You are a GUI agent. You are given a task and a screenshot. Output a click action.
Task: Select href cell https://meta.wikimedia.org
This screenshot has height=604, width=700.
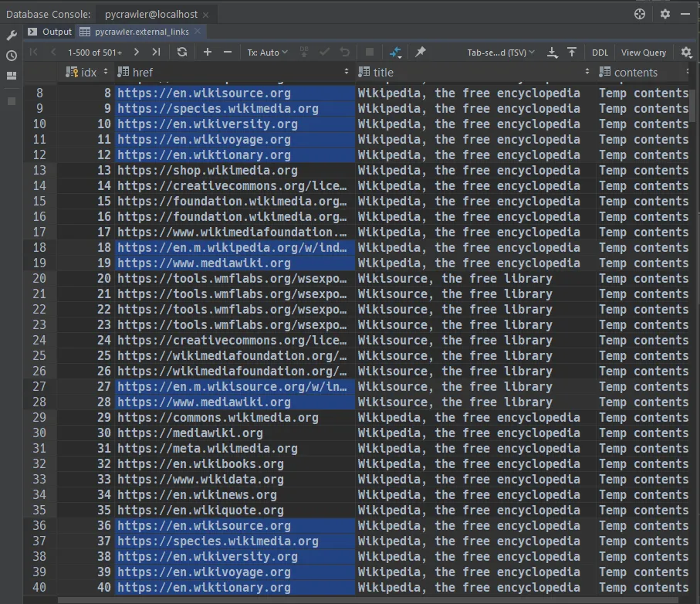pyautogui.click(x=235, y=448)
